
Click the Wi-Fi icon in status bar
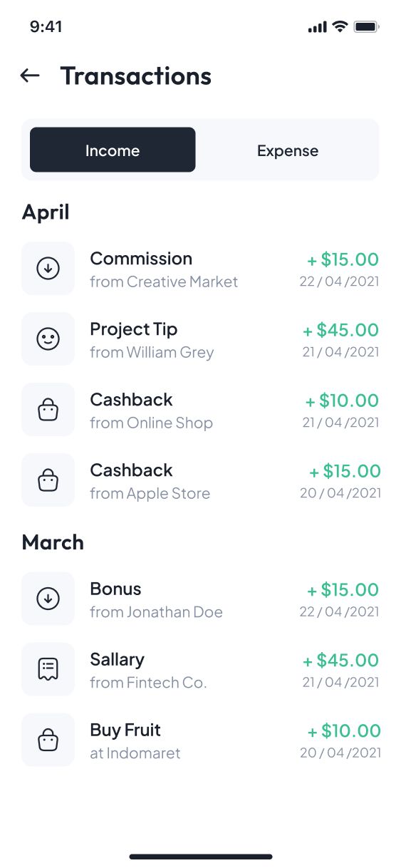point(340,27)
